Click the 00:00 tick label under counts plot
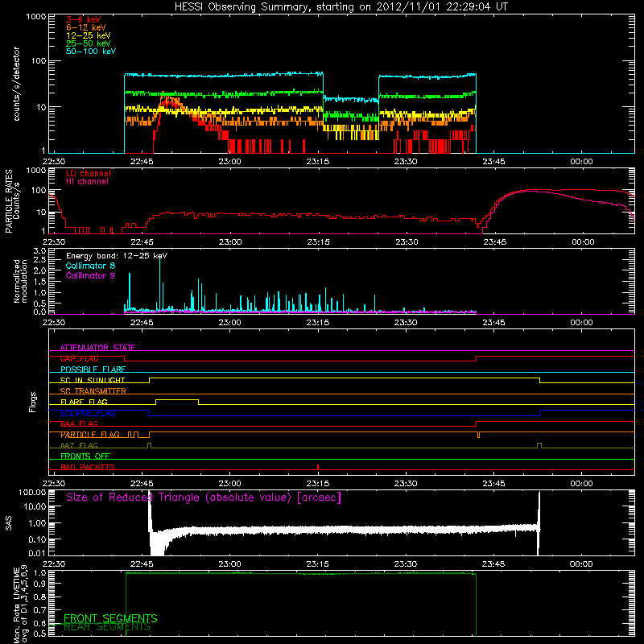The width and height of the screenshot is (644, 644). (x=581, y=162)
